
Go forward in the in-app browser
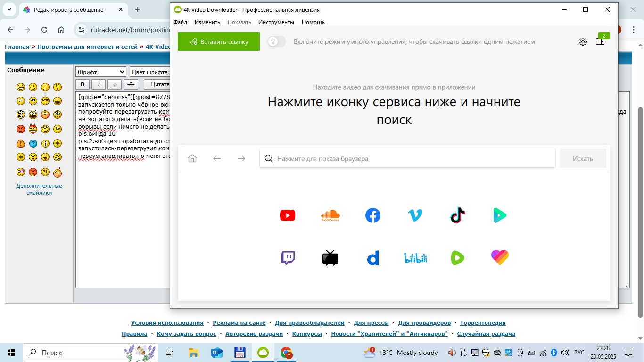[x=241, y=158]
